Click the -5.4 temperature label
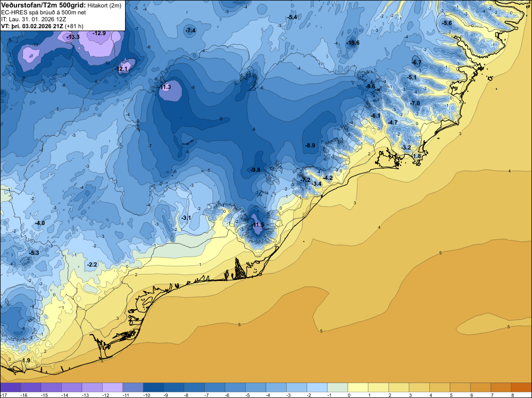Screen dimensions: 532x398 click(292, 17)
